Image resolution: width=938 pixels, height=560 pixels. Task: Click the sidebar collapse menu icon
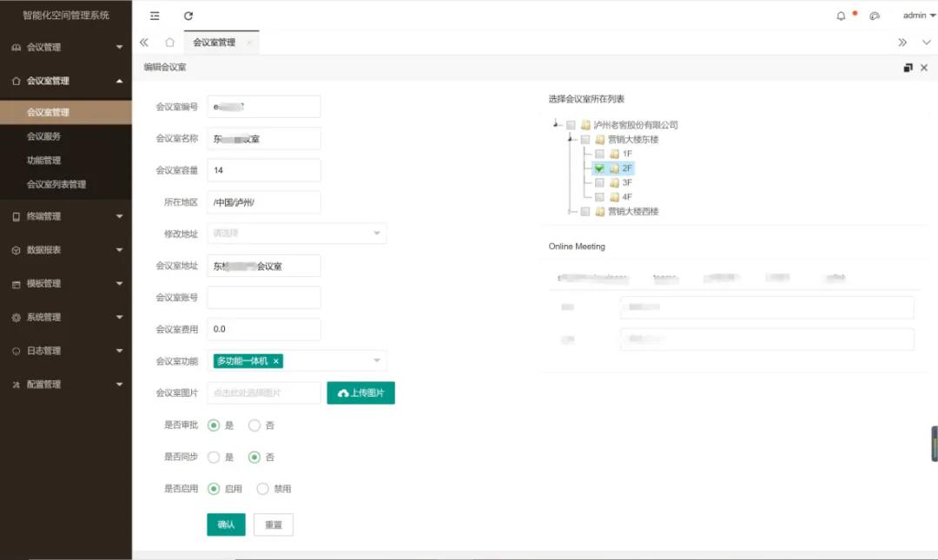point(155,16)
